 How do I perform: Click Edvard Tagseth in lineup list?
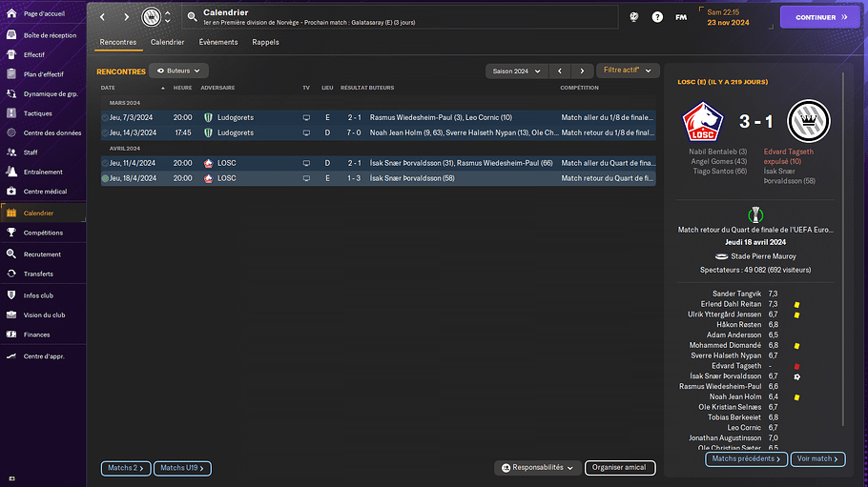[x=736, y=366]
